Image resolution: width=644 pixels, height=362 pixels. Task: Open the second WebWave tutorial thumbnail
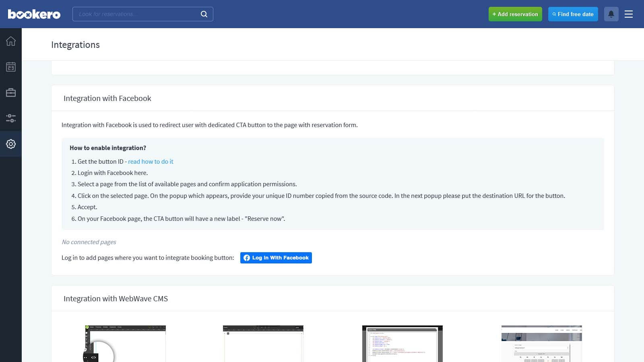pos(263,343)
